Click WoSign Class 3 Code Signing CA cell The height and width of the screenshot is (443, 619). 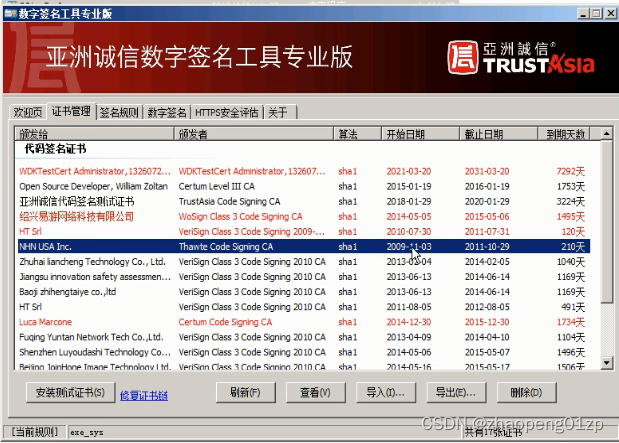point(240,216)
